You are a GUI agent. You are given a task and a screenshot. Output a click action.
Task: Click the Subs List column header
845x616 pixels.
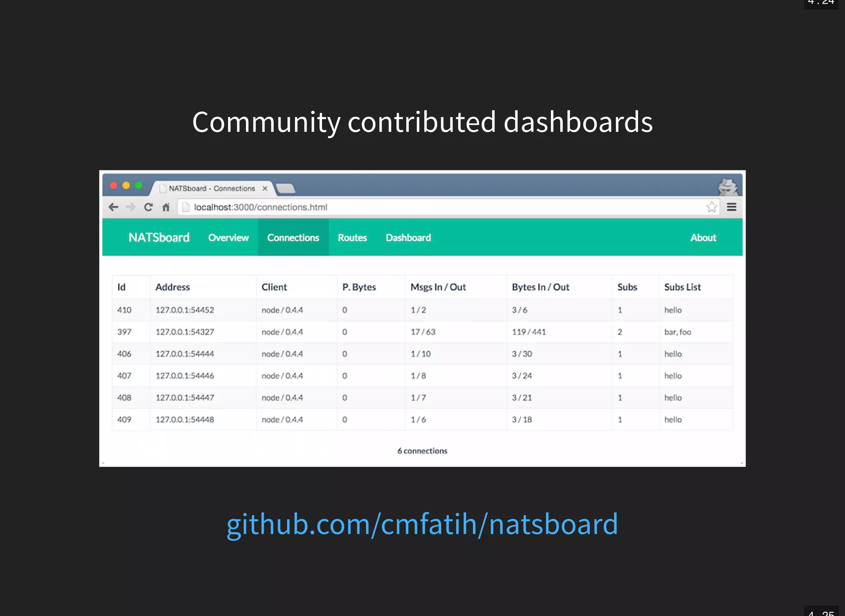pyautogui.click(x=682, y=287)
